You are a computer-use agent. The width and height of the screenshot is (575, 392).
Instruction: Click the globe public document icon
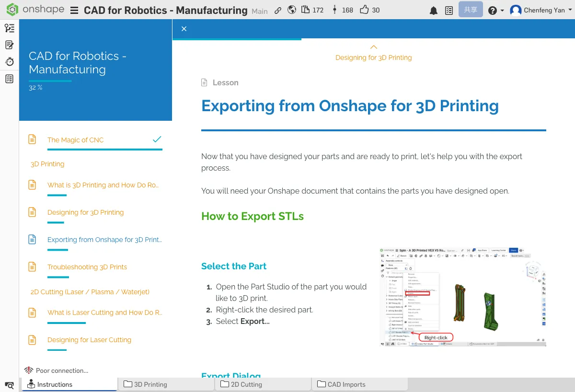[292, 10]
